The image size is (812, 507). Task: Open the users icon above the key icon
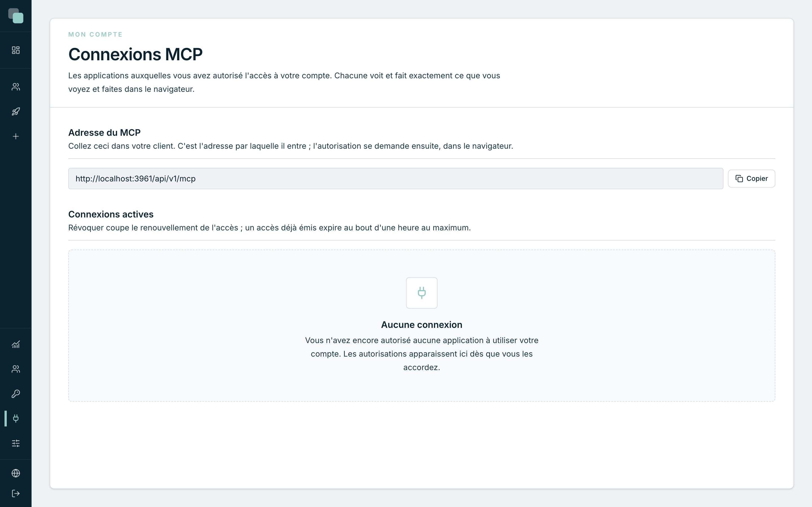tap(16, 369)
